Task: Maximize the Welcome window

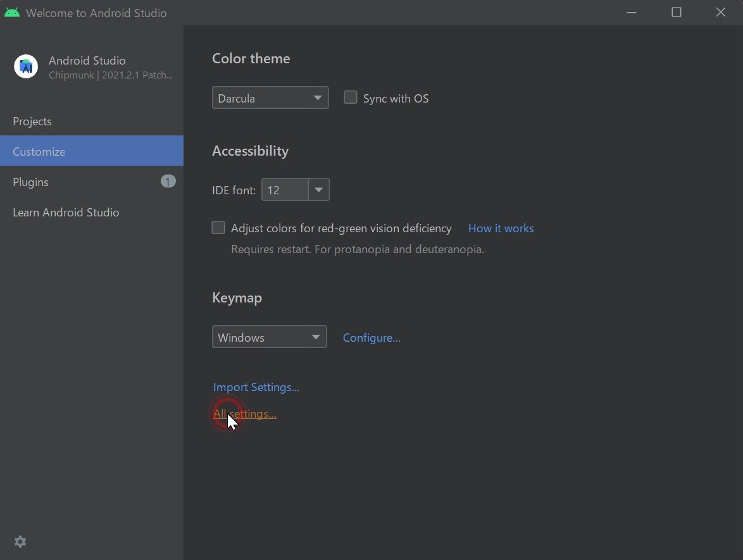Action: pos(676,12)
